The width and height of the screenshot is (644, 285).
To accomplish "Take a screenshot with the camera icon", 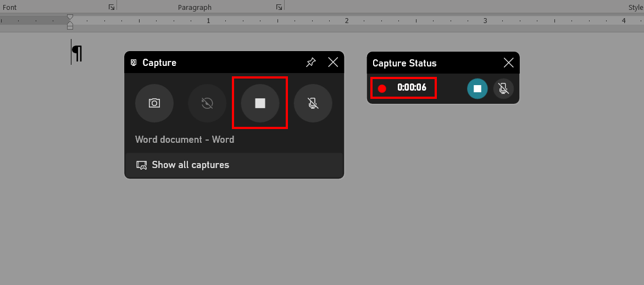I will click(154, 103).
